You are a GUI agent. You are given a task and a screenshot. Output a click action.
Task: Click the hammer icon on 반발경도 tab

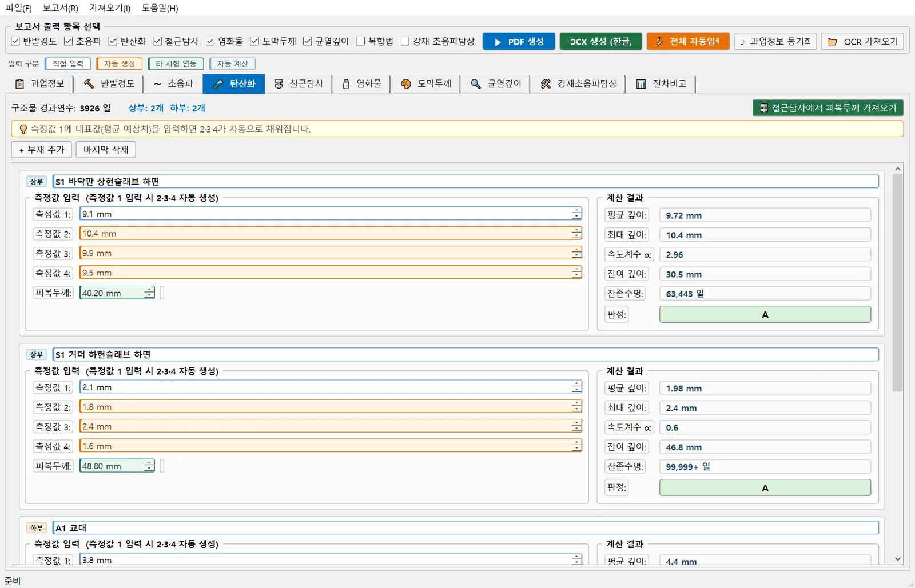coord(89,84)
